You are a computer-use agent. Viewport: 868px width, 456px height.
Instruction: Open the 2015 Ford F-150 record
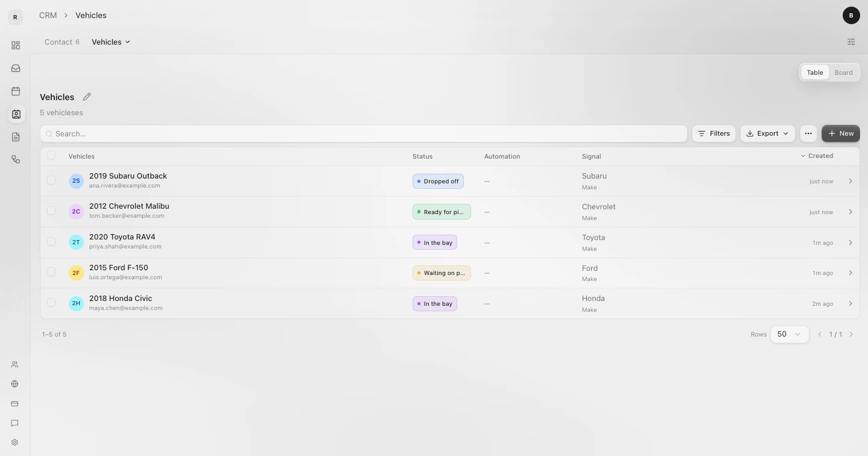[118, 268]
